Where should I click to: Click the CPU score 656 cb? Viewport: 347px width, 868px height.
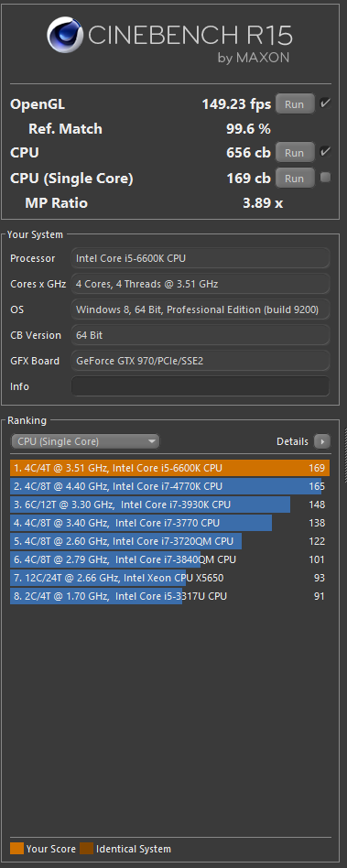pos(248,152)
